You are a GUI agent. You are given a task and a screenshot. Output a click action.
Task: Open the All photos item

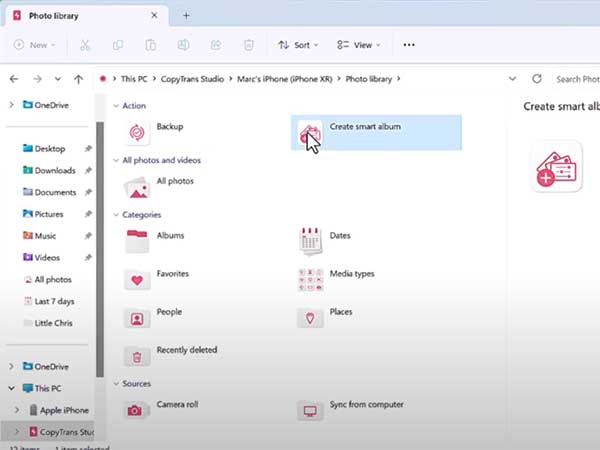pyautogui.click(x=136, y=185)
